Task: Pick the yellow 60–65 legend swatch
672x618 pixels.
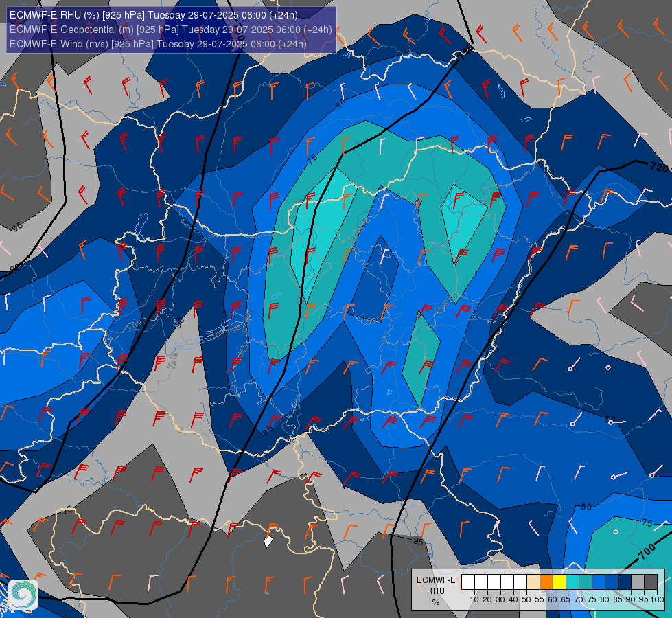Action: (x=559, y=582)
